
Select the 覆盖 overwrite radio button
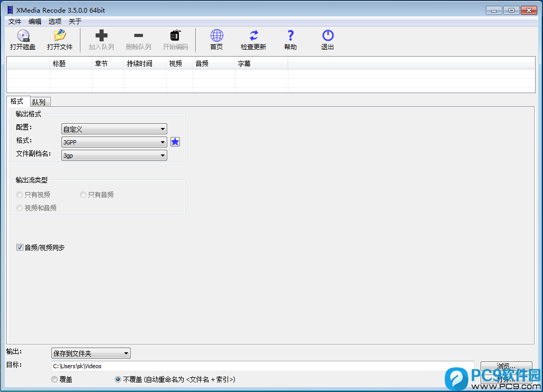coord(55,379)
